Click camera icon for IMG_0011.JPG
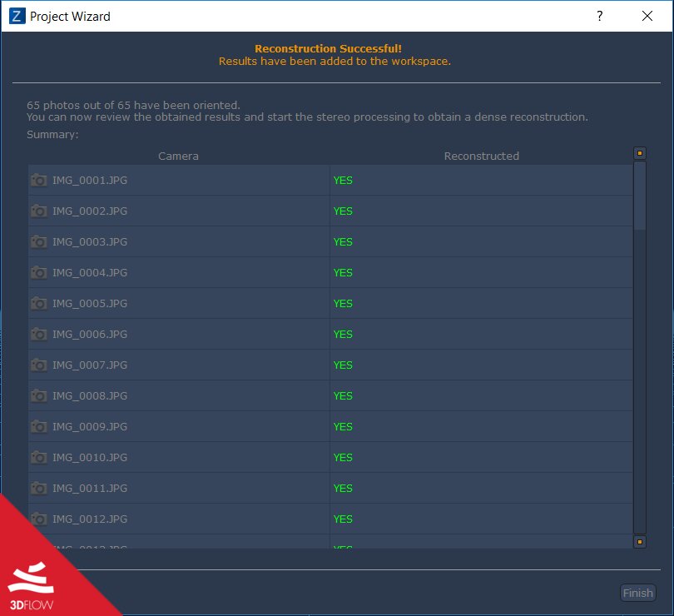Viewport: 674px width, 616px height. click(x=38, y=488)
